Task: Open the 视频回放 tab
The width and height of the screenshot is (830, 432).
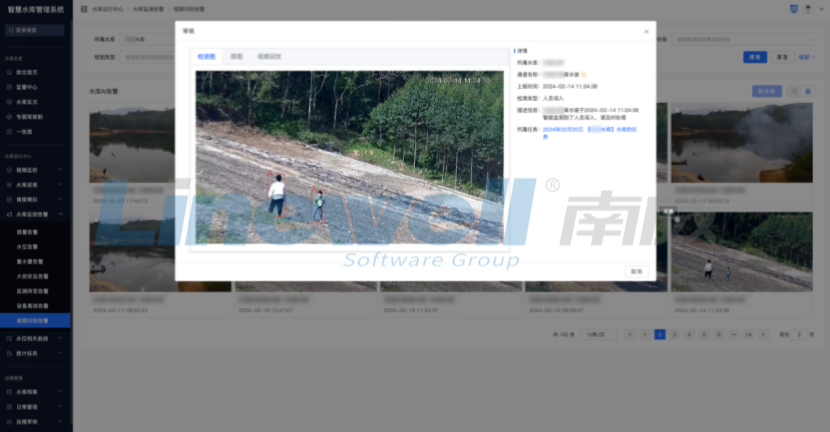Action: [270, 57]
